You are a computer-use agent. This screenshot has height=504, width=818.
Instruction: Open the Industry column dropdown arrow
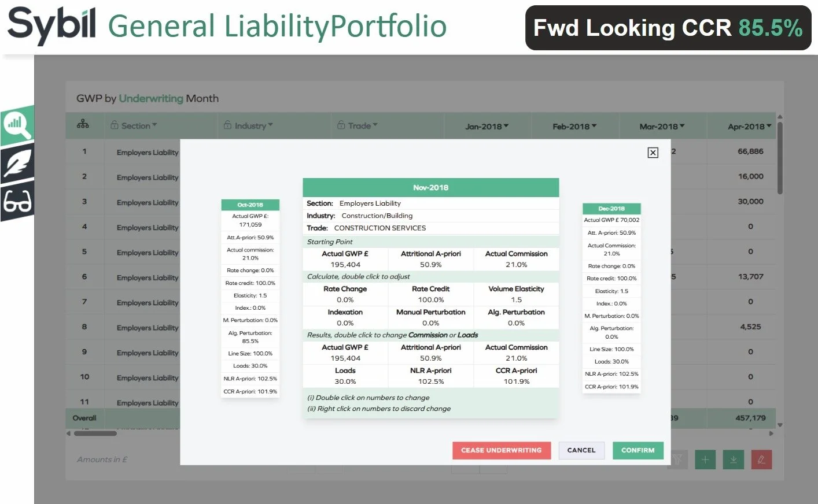[x=270, y=125]
